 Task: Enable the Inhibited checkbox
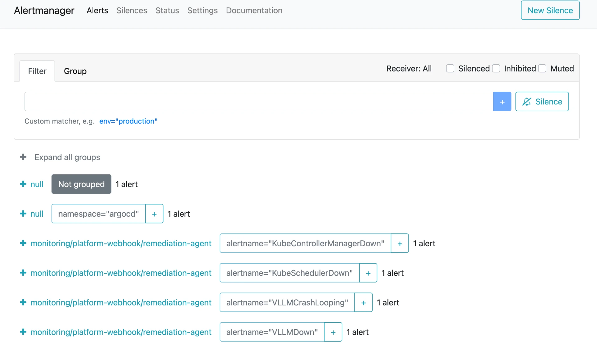point(496,68)
